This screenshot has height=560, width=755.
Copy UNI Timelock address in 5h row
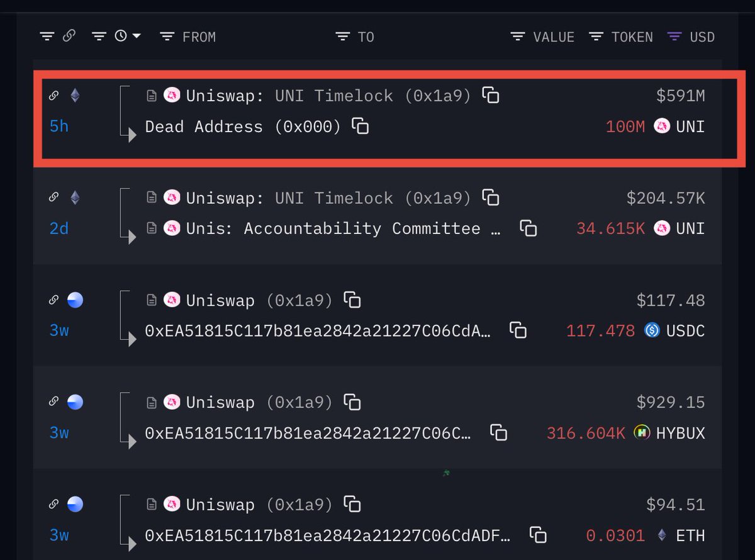[x=491, y=95]
